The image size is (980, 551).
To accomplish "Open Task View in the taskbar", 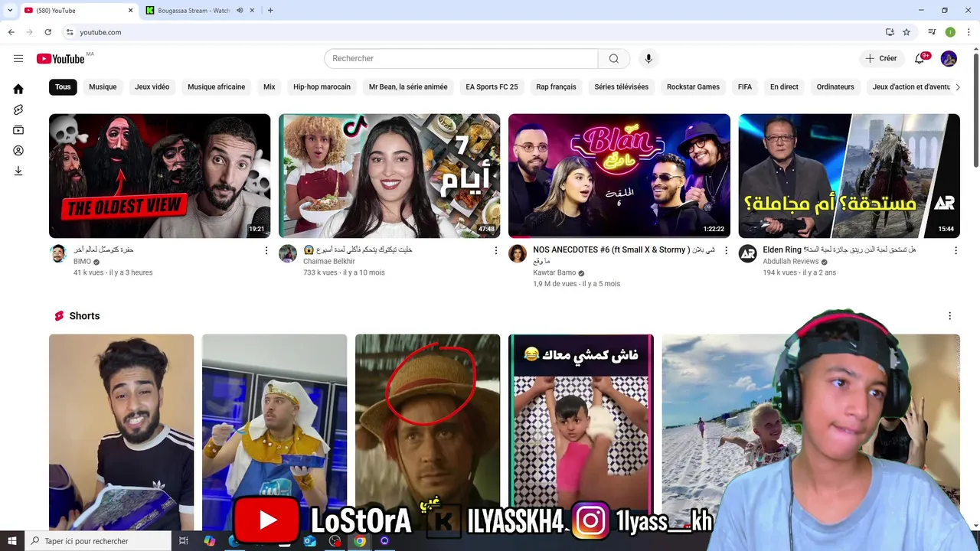I will pos(184,541).
